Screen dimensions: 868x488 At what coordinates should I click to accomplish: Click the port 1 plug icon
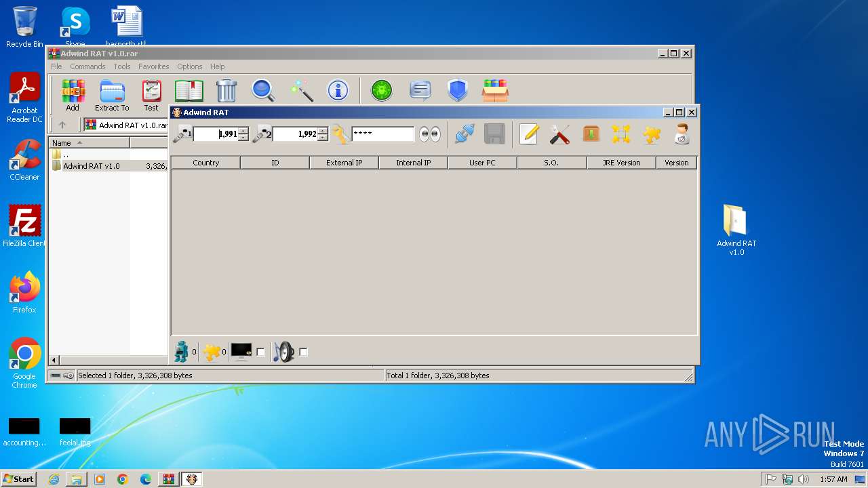[x=182, y=134]
